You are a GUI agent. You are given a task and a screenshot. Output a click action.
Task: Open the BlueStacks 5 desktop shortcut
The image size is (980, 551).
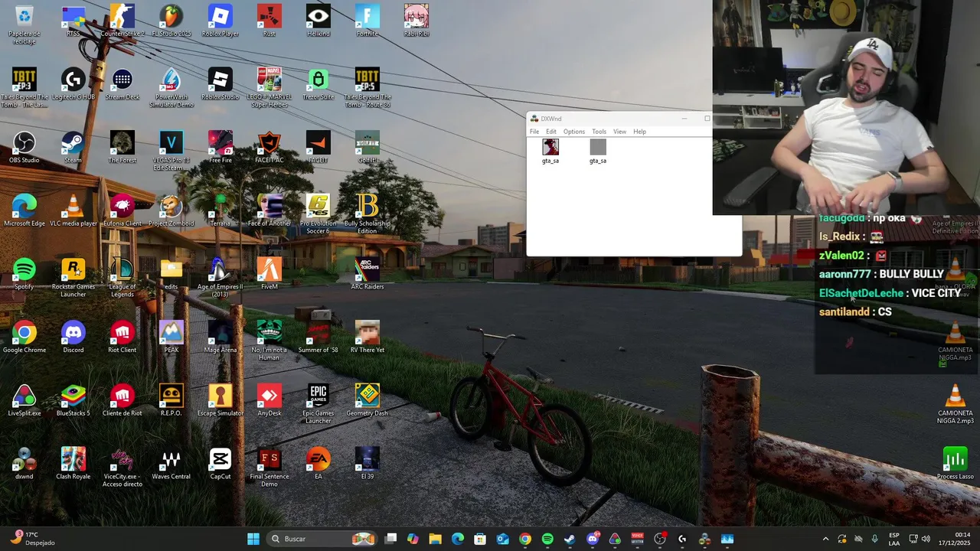click(73, 401)
